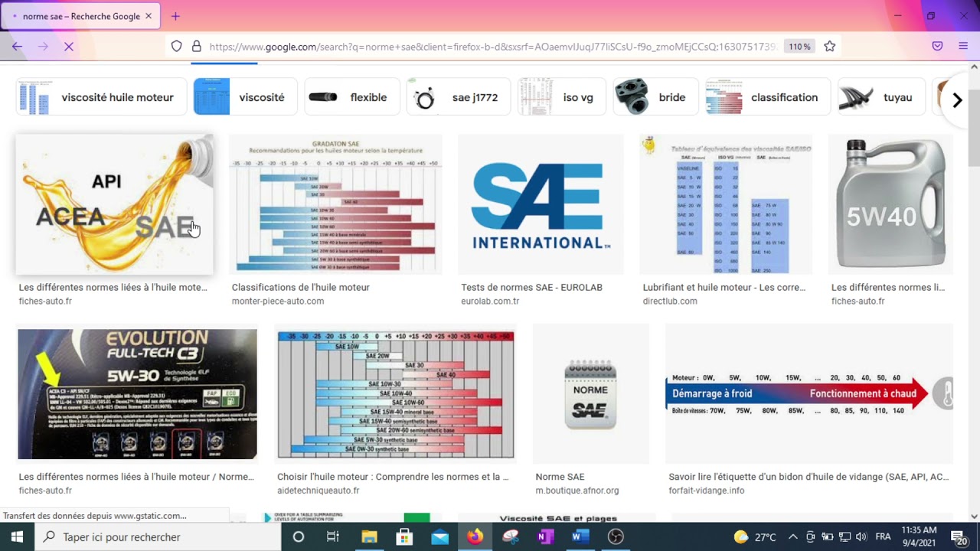This screenshot has width=980, height=551.
Task: Open the Firefox application menu
Action: (963, 47)
